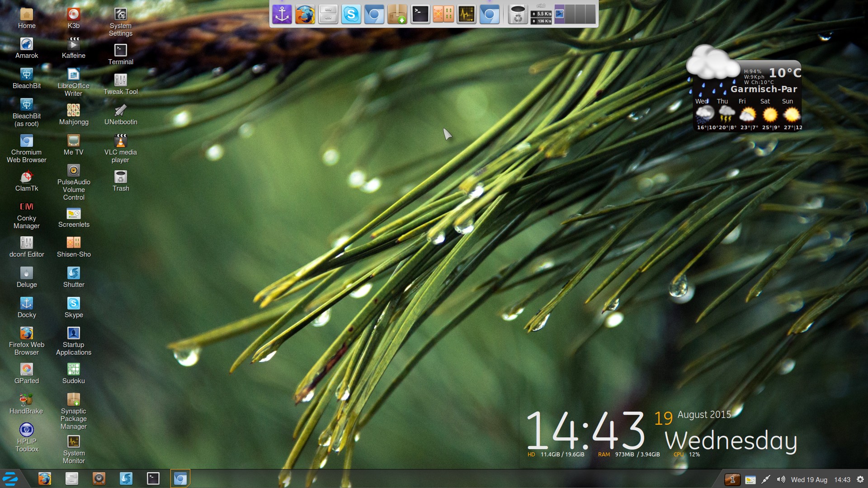Open the Docky anchor icon in dock
This screenshot has height=488, width=868.
[282, 14]
